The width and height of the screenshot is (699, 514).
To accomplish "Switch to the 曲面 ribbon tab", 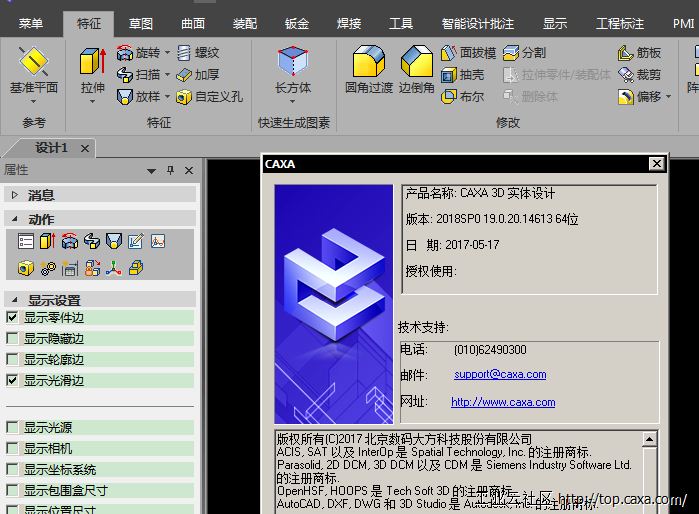I will (x=193, y=23).
